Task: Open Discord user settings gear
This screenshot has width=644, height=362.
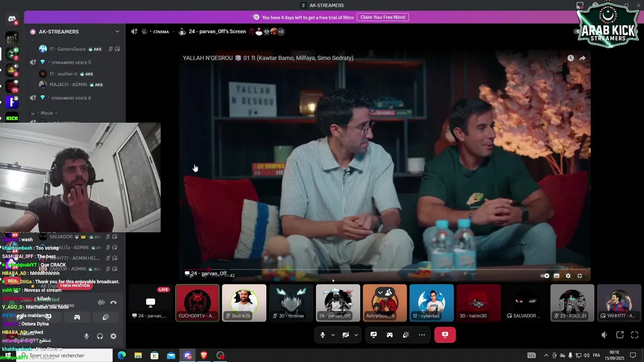Action: (x=113, y=336)
